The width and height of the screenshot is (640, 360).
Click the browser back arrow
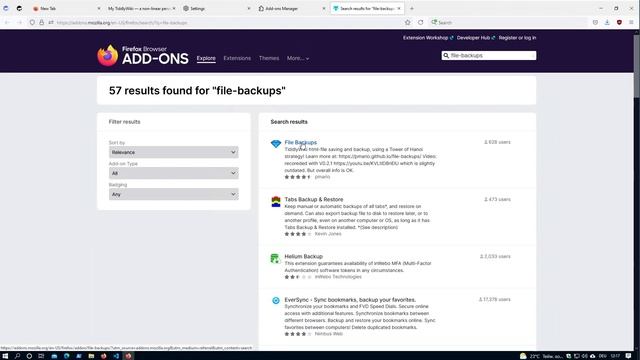[7, 22]
